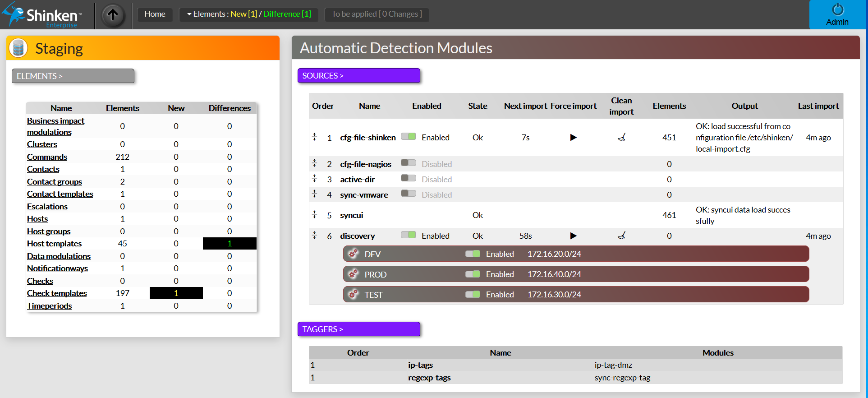The image size is (868, 398).
Task: Expand the TAGGERS section header
Action: coord(358,329)
